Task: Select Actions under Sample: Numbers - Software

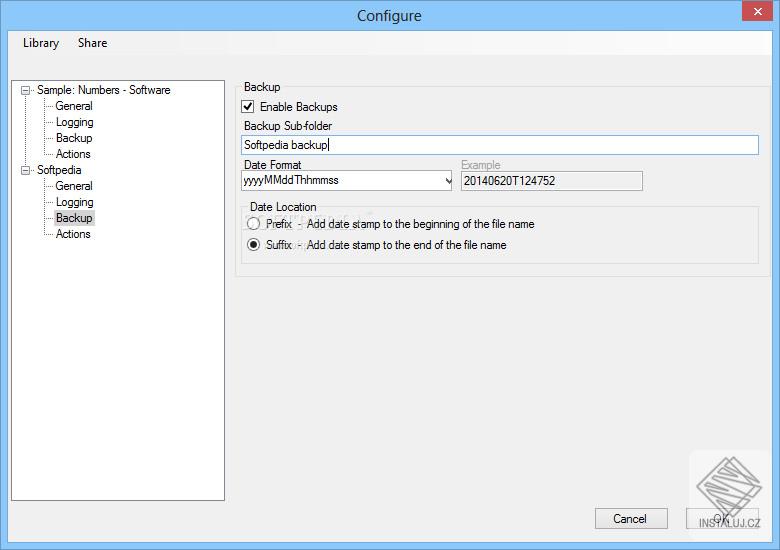Action: pos(73,154)
